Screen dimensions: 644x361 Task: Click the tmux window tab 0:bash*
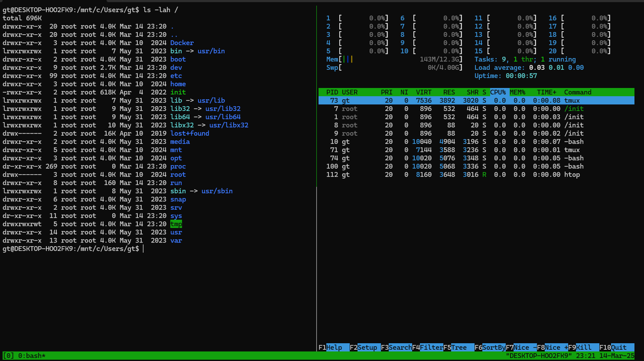coord(32,356)
